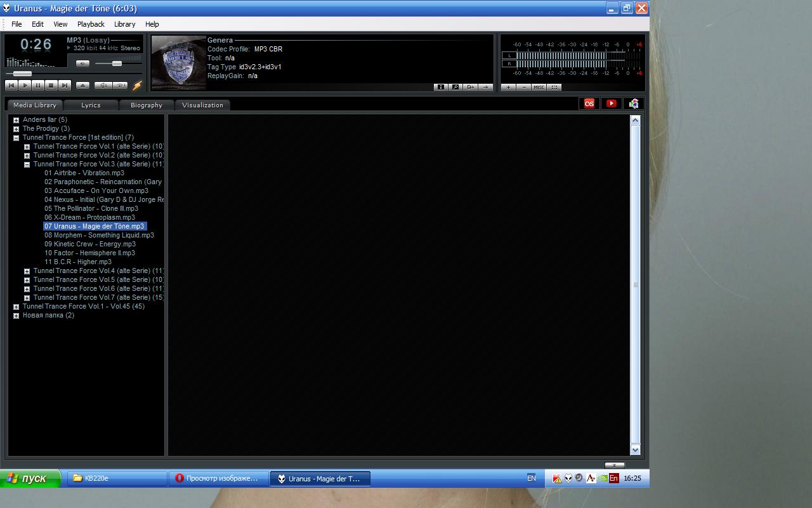812x508 pixels.
Task: Click the library scrollbar up arrow
Action: (635, 120)
